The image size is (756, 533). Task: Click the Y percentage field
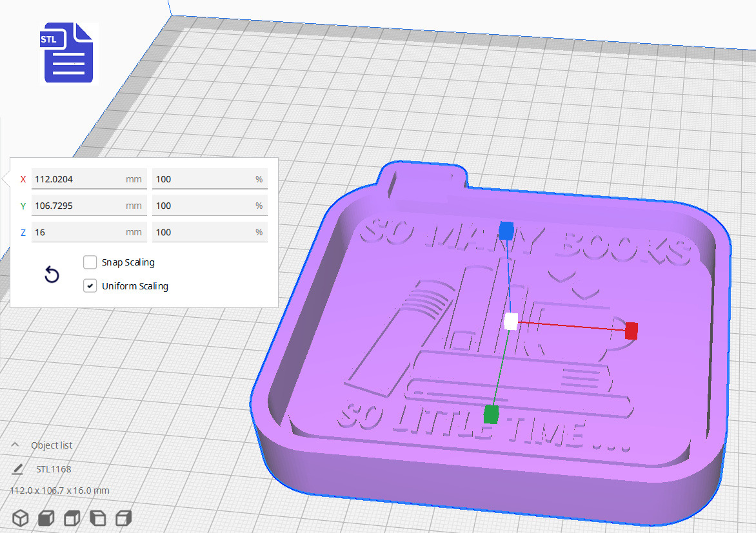point(209,205)
